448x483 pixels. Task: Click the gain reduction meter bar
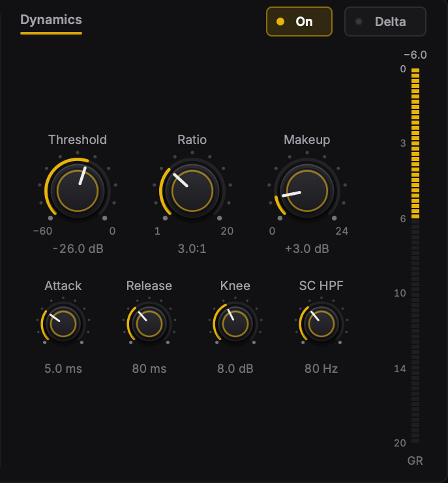[415, 256]
